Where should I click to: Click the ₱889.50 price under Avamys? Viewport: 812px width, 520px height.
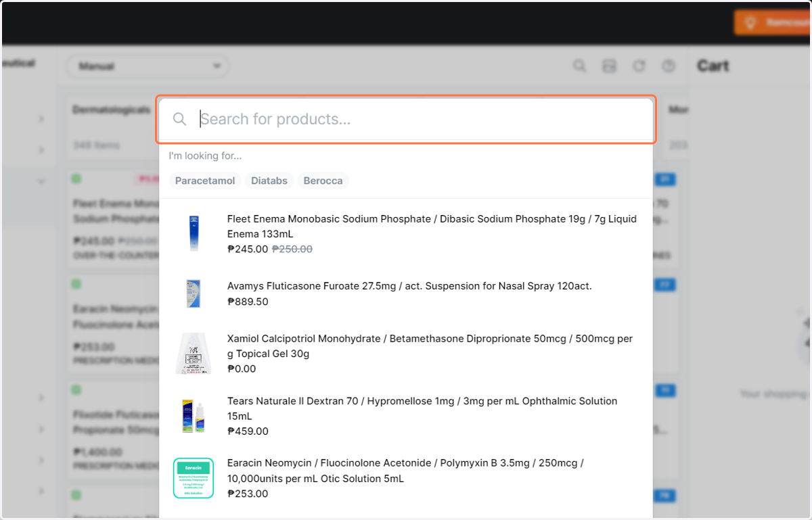coord(248,302)
